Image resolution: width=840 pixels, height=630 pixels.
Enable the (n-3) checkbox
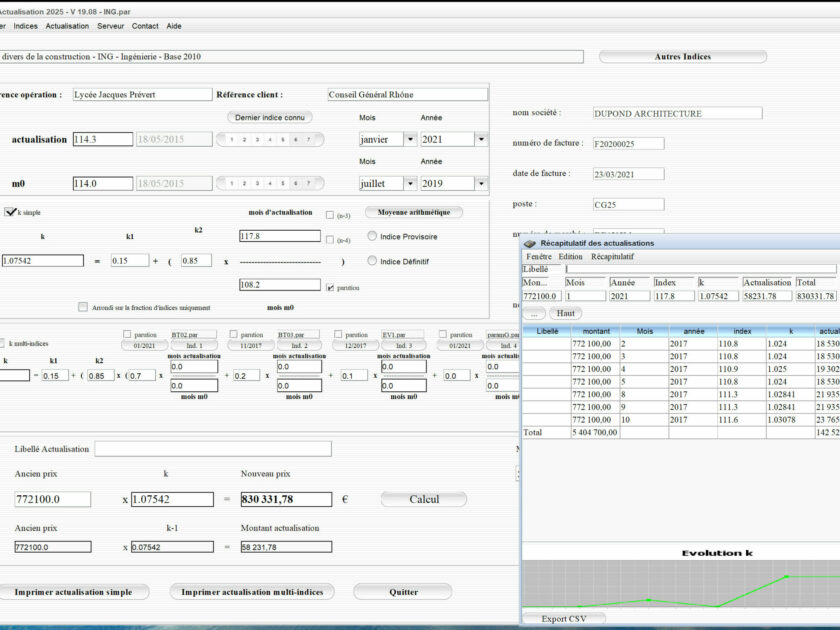330,215
